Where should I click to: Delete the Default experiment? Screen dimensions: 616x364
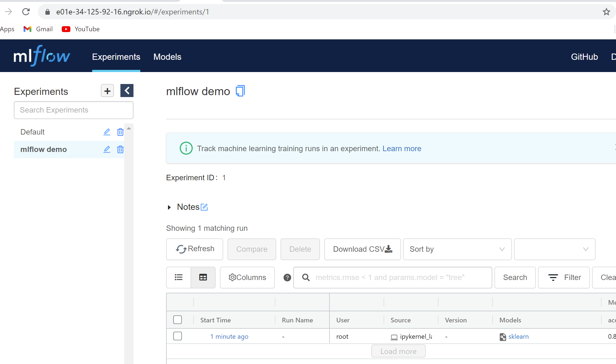click(120, 132)
